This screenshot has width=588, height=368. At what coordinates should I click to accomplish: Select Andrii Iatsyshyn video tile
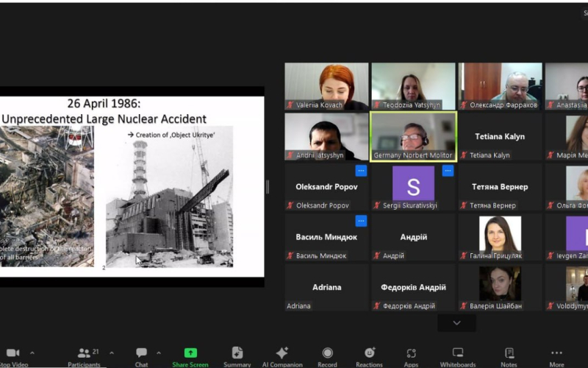click(x=326, y=137)
